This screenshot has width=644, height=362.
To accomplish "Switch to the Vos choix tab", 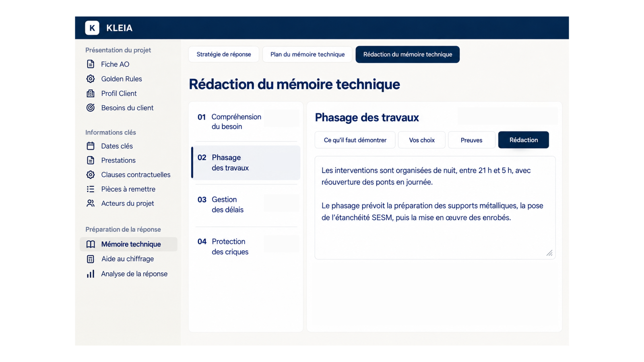I will click(422, 140).
